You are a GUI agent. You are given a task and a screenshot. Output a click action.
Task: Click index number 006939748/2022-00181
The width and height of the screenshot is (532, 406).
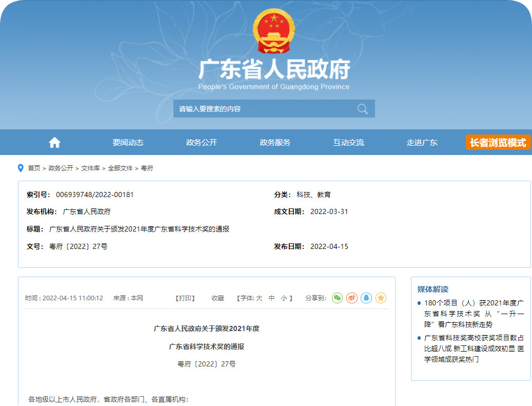pyautogui.click(x=95, y=195)
